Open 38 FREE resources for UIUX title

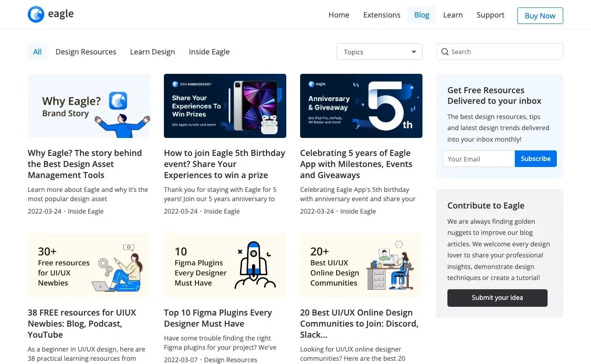coord(82,323)
